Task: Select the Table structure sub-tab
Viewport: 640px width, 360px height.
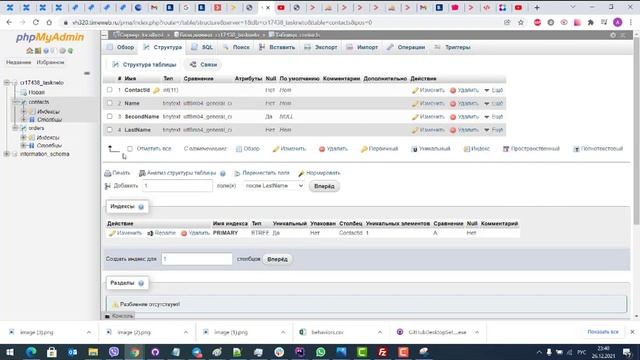Action: click(144, 64)
